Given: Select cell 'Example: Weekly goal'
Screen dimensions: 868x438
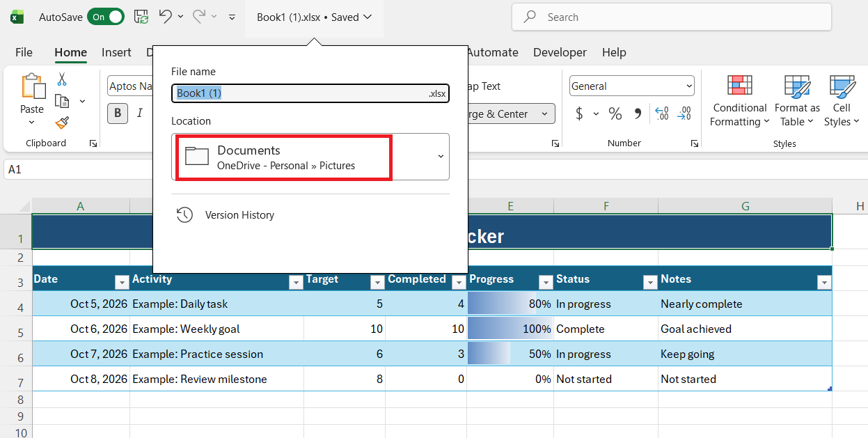Looking at the screenshot, I should 216,329.
